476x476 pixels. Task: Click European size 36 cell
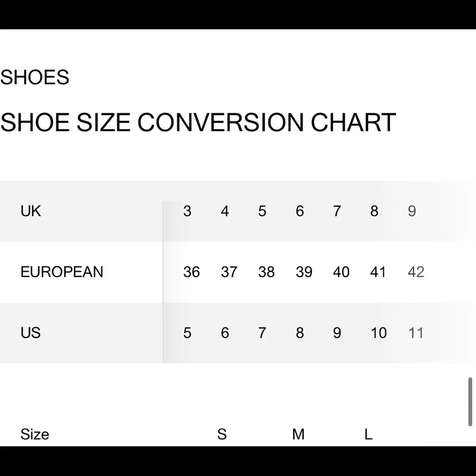[191, 272]
